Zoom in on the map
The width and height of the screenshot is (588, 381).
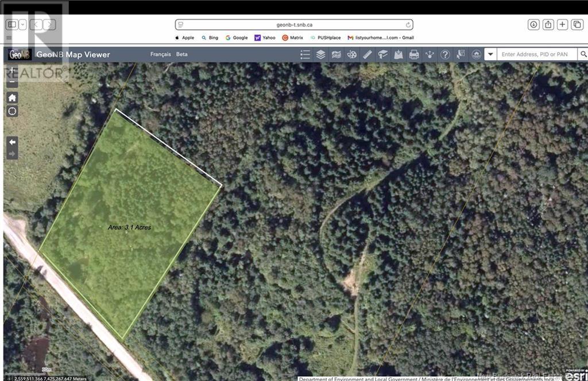(x=11, y=69)
